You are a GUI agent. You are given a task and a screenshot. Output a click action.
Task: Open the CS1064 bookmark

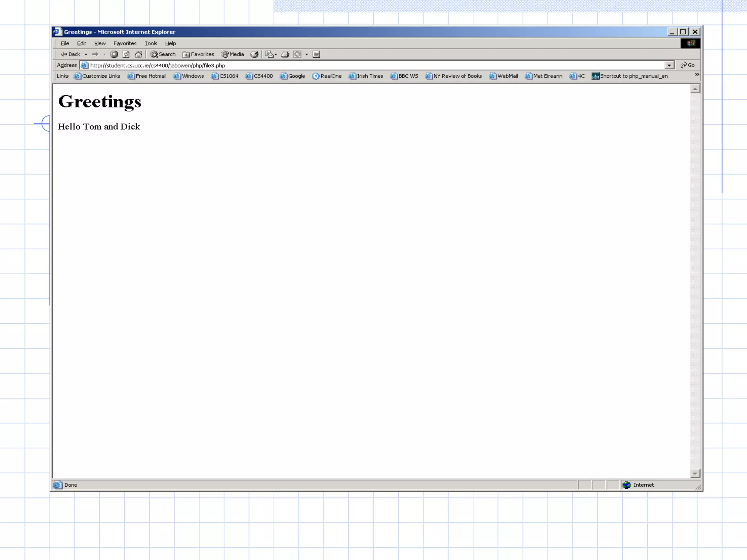[x=225, y=76]
